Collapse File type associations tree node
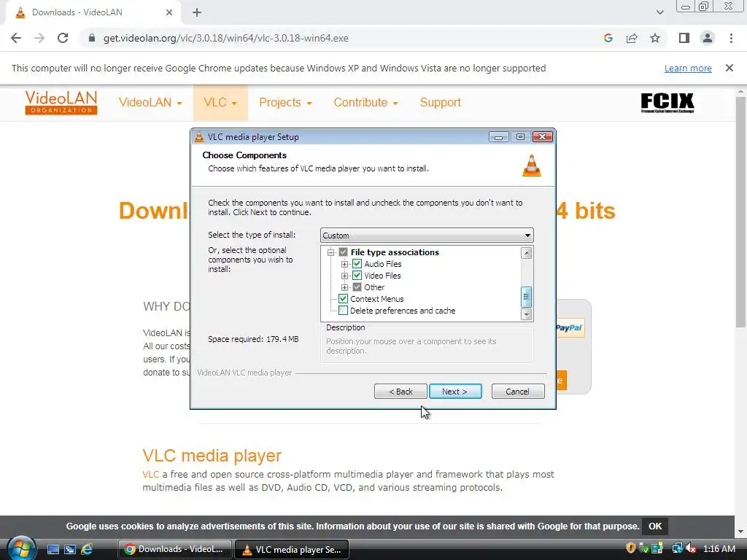The height and width of the screenshot is (560, 747). click(x=330, y=252)
